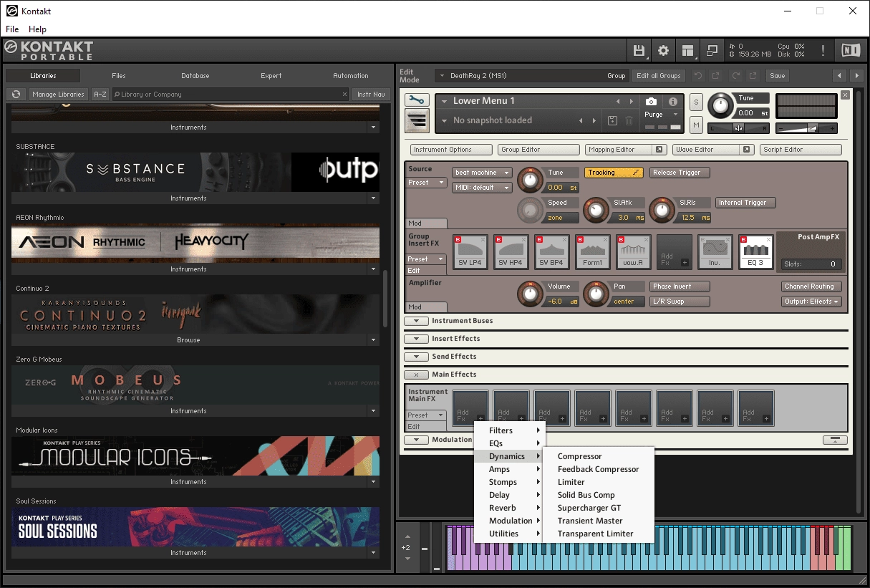Switch to the Database tab

point(195,75)
